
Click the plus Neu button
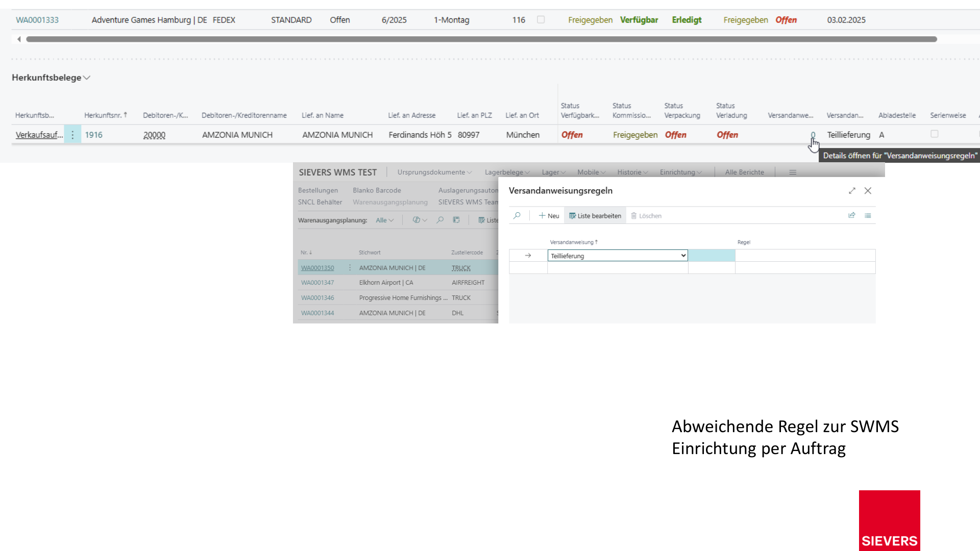(x=549, y=216)
